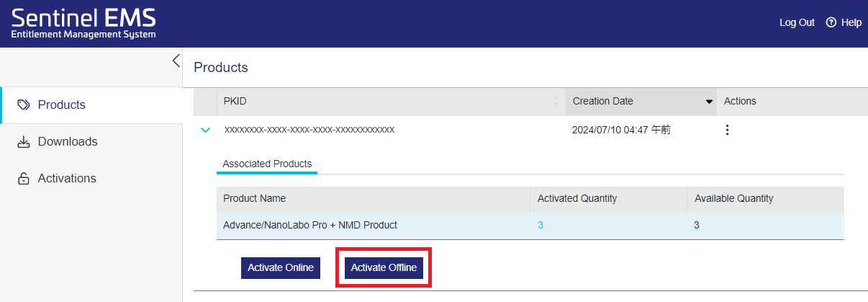
Task: Click the Log Out link
Action: 797,22
